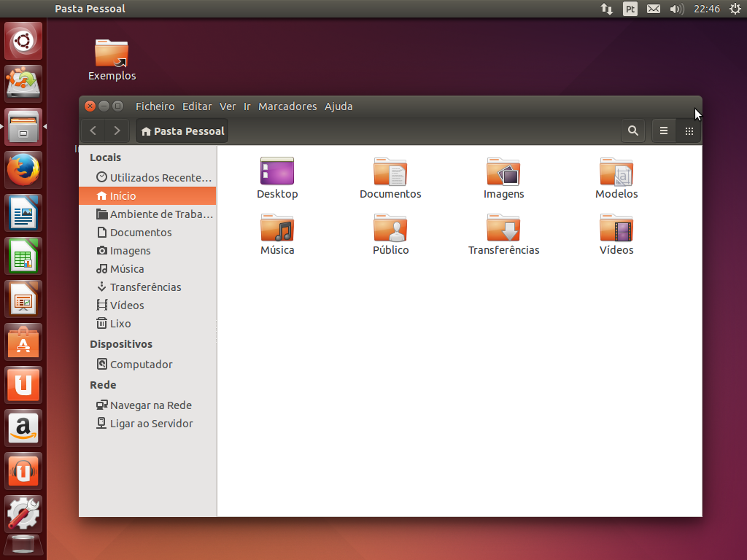Open the sound volume indicator
The image size is (747, 560).
point(676,9)
